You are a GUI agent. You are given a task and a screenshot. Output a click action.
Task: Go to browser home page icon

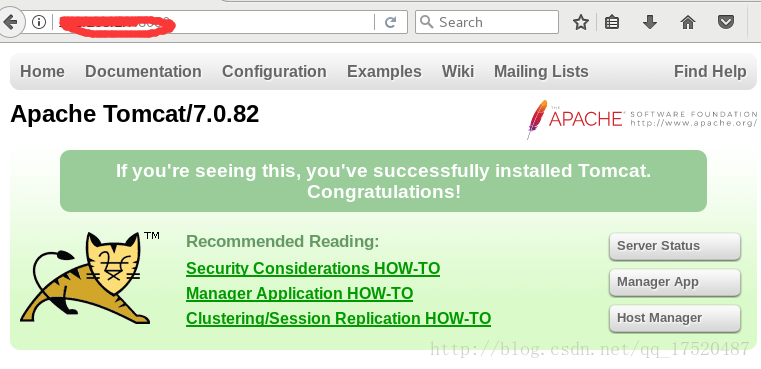tap(688, 22)
